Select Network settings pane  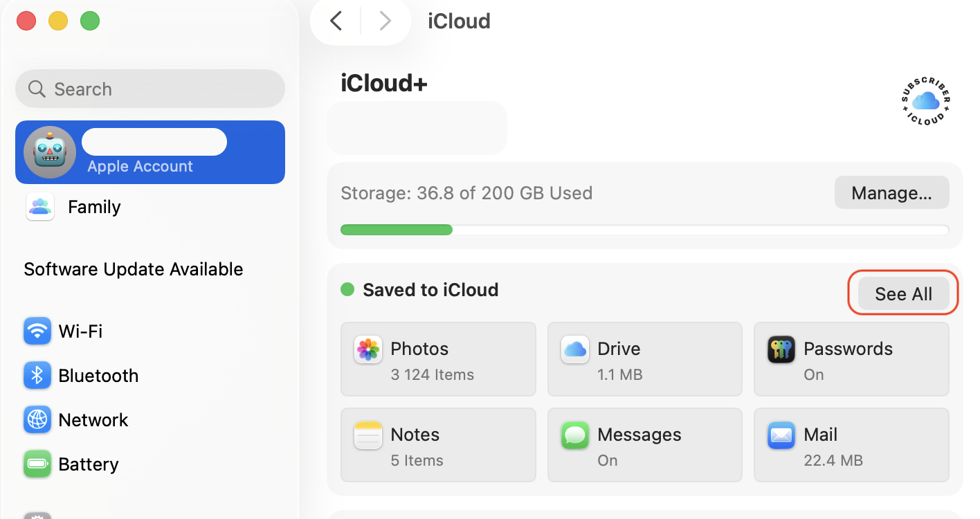(150, 419)
